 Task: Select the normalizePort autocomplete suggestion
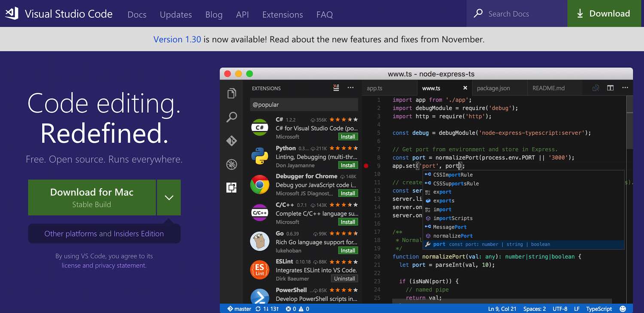453,236
